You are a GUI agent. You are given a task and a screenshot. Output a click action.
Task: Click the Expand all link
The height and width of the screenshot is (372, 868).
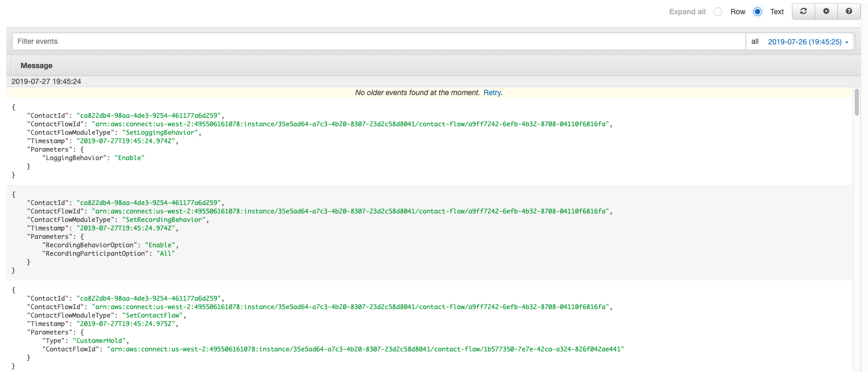687,12
